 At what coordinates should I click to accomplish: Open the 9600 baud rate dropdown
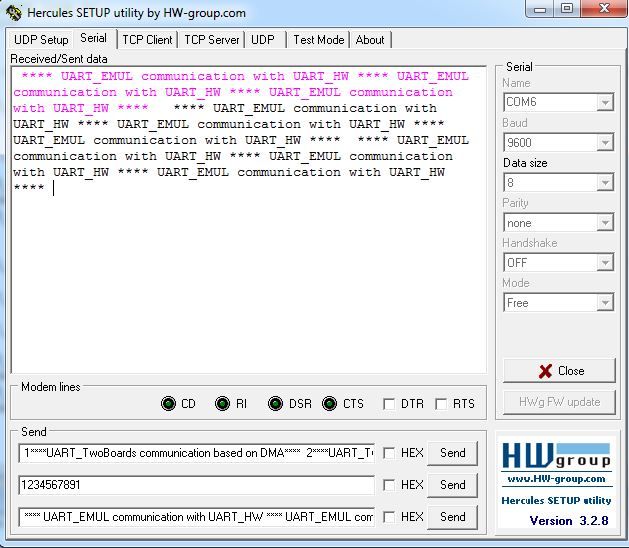605,142
